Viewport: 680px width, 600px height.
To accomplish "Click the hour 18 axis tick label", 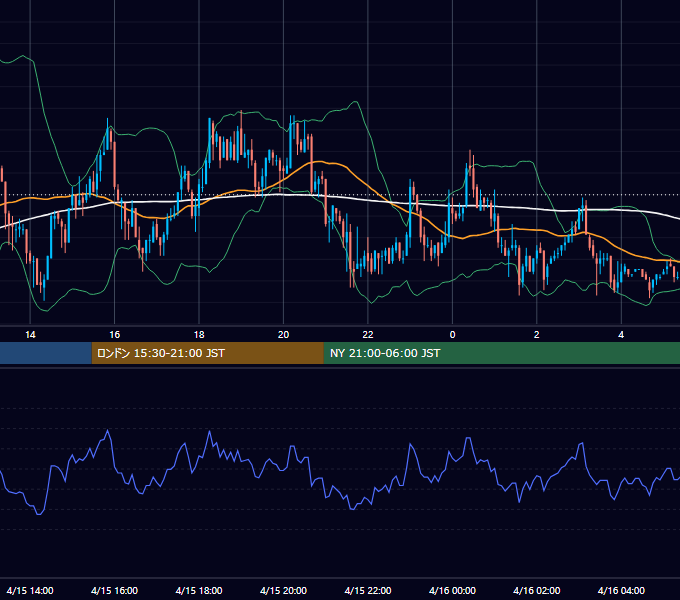I will click(x=199, y=335).
